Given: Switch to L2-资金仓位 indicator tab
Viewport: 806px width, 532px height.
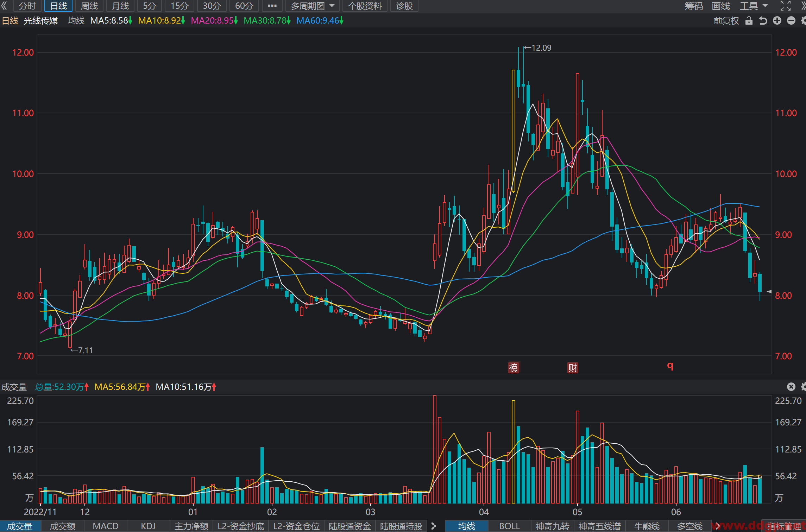Looking at the screenshot, I should (296, 526).
